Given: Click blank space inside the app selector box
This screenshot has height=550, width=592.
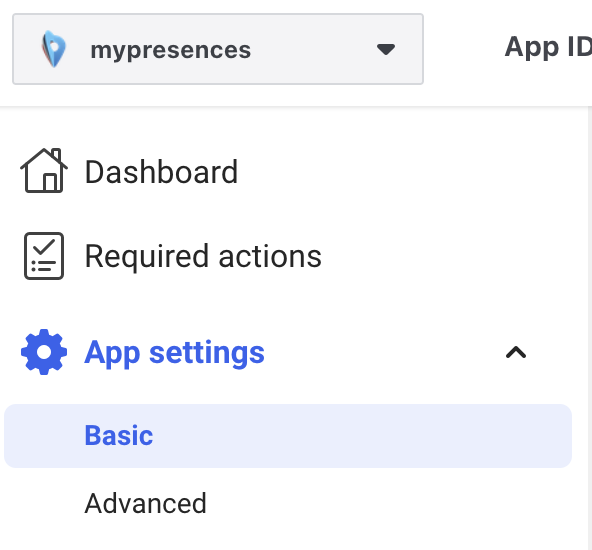Looking at the screenshot, I should tap(313, 49).
